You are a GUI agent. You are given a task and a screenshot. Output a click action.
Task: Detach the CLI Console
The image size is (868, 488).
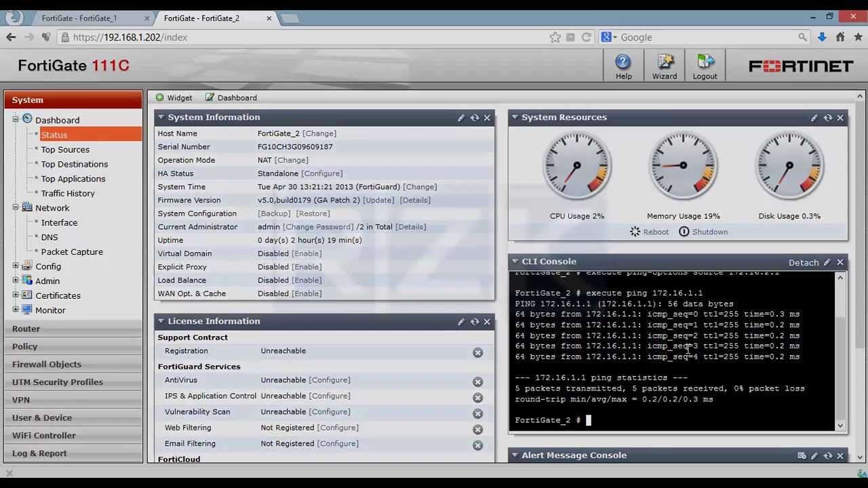point(804,262)
